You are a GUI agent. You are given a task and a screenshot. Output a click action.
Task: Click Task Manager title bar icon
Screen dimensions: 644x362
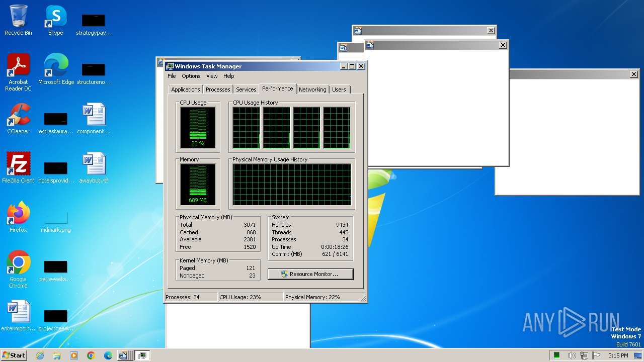(170, 66)
